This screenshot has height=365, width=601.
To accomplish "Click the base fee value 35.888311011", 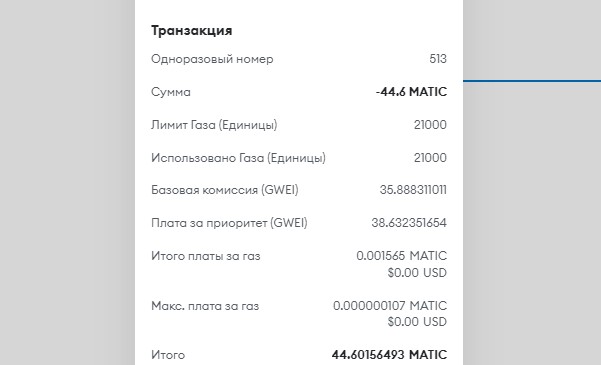I will [x=413, y=190].
